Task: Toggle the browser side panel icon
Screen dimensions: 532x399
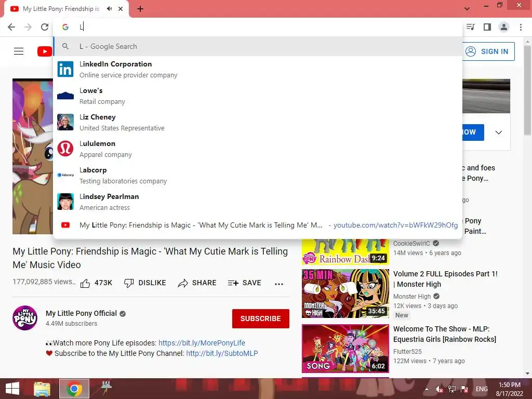Action: [x=487, y=27]
